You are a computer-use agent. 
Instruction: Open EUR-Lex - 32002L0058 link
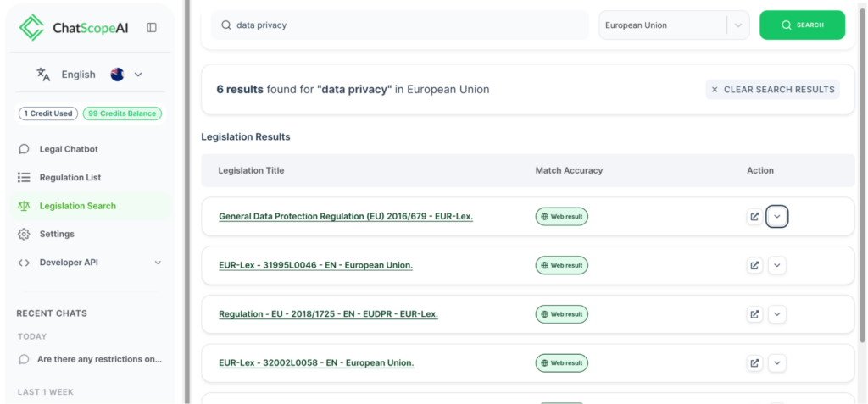(316, 363)
